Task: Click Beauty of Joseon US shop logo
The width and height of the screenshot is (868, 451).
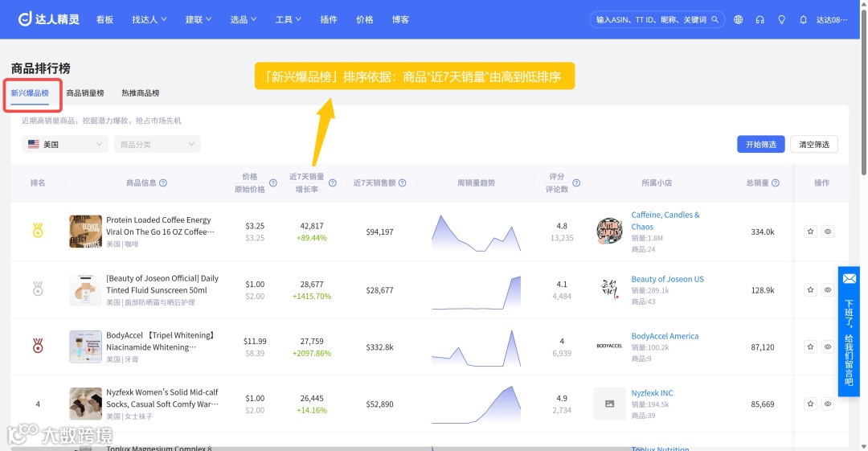Action: 609,289
